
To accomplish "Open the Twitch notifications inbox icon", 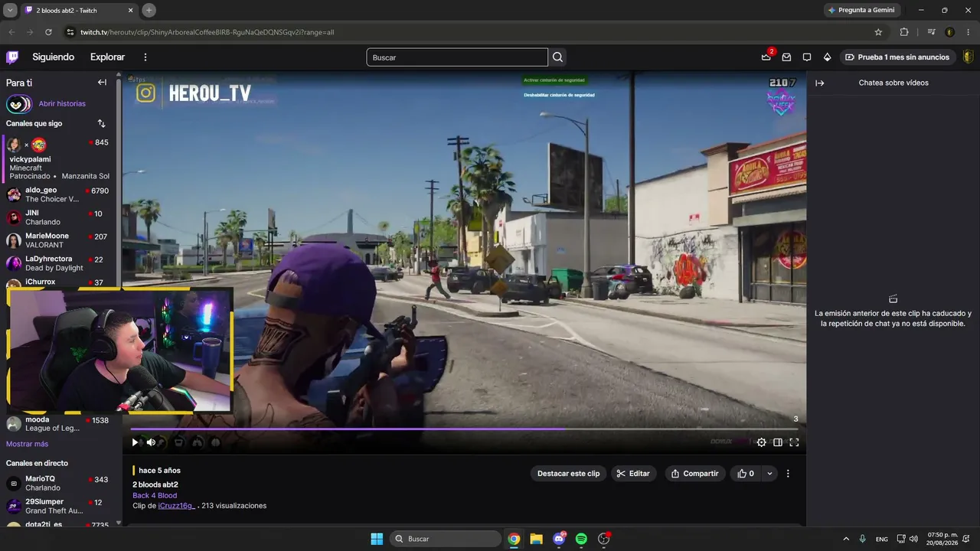I will [786, 57].
